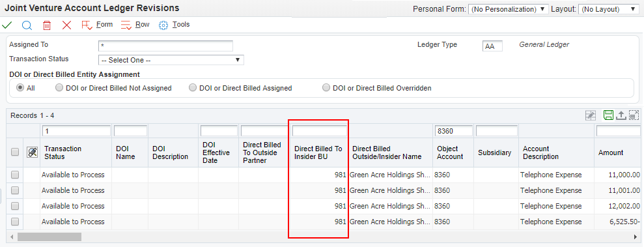Image resolution: width=644 pixels, height=247 pixels.
Task: Click the Tools gear icon
Action: click(x=163, y=25)
